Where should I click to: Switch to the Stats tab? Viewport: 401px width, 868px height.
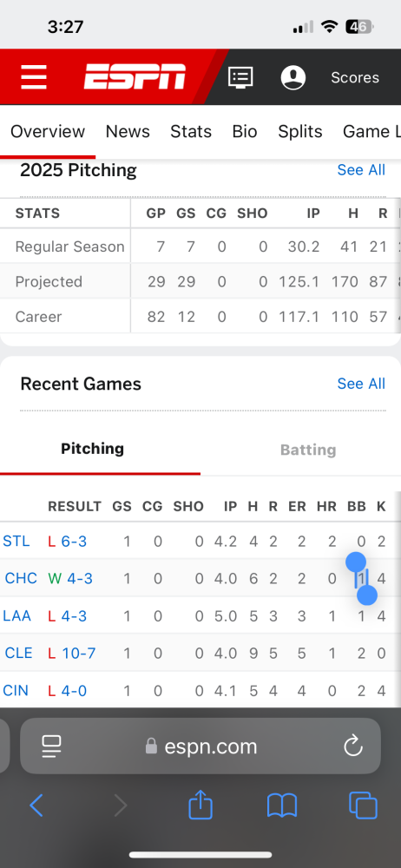tap(191, 131)
